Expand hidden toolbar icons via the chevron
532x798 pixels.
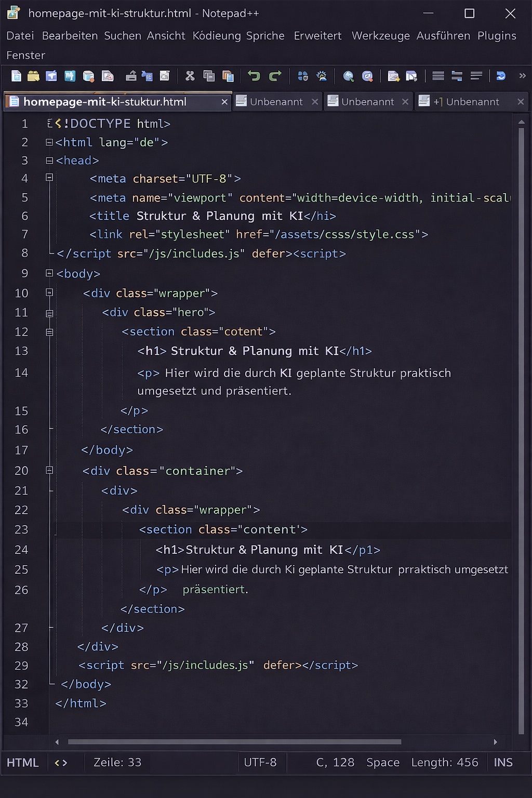(523, 76)
